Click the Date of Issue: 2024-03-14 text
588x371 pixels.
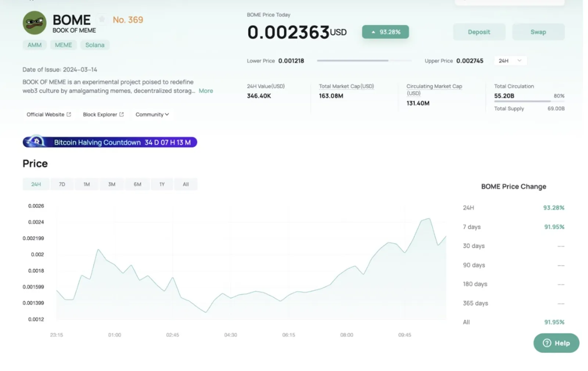click(60, 69)
